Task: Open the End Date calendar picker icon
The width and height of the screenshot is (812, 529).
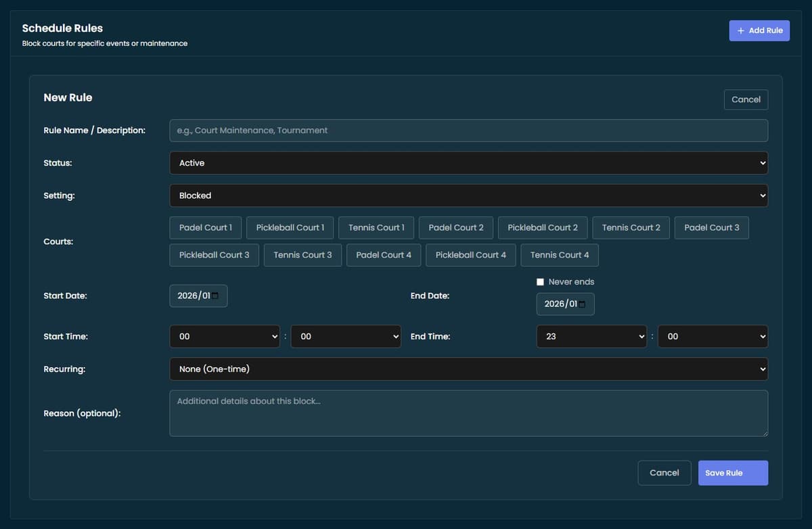Action: (x=582, y=304)
